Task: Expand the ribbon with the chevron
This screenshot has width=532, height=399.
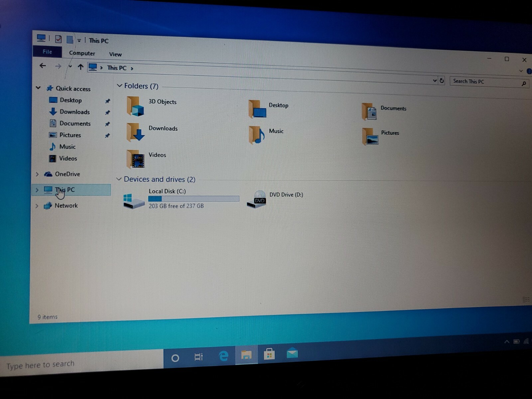Action: pyautogui.click(x=521, y=71)
